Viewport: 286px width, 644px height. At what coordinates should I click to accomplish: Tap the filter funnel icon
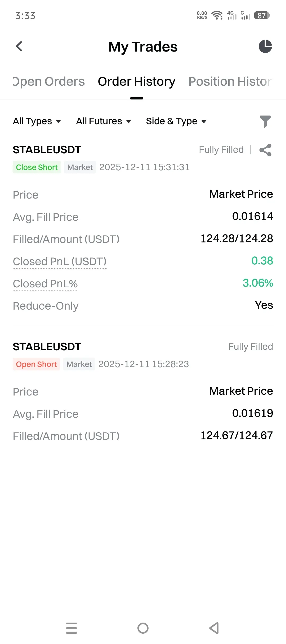tap(265, 121)
